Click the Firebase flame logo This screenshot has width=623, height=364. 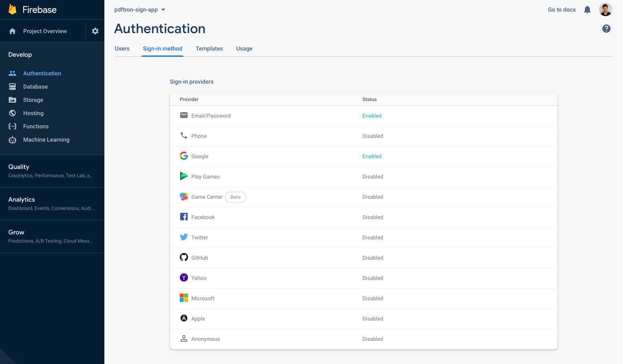[12, 10]
